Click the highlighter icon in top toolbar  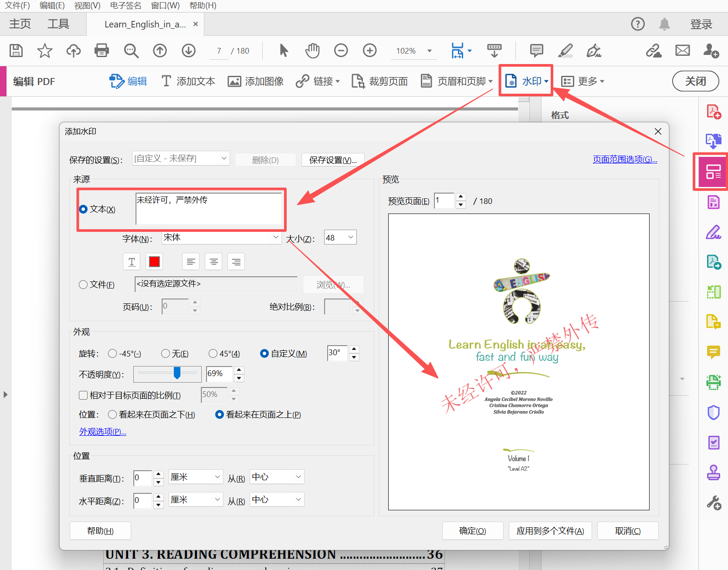(x=565, y=51)
